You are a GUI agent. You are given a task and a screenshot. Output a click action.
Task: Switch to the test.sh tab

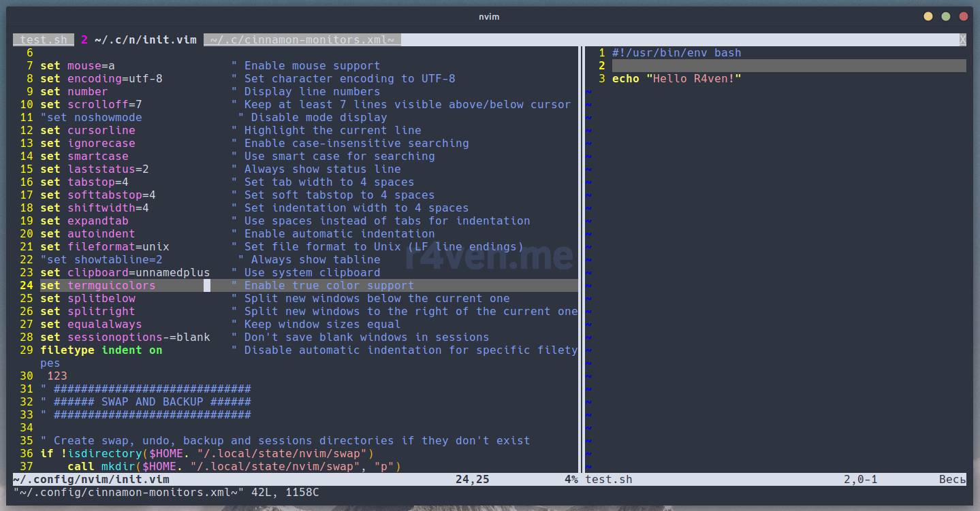tap(43, 39)
